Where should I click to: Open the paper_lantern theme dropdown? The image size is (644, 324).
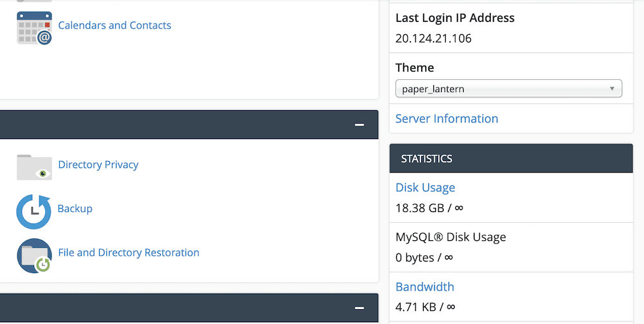(509, 89)
